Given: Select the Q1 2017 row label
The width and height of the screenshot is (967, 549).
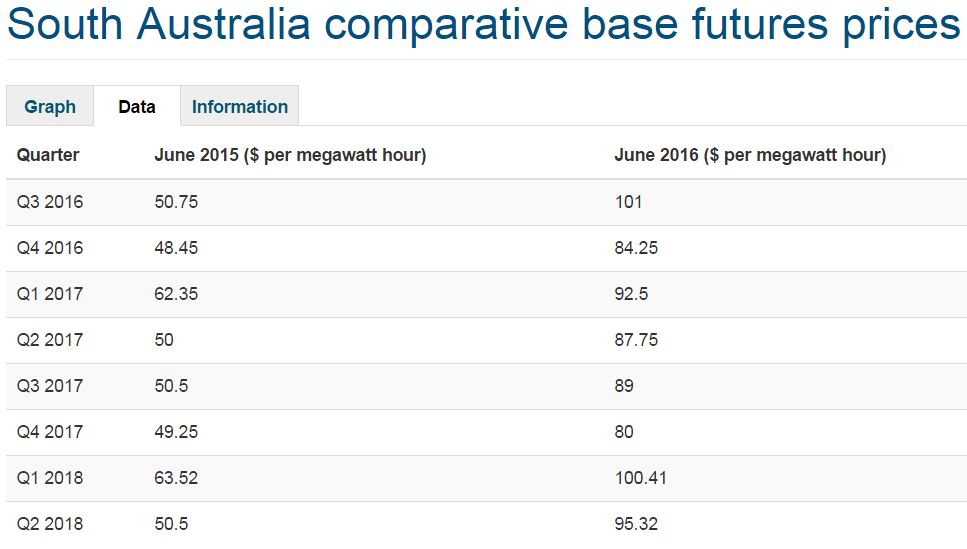Looking at the screenshot, I should point(50,294).
